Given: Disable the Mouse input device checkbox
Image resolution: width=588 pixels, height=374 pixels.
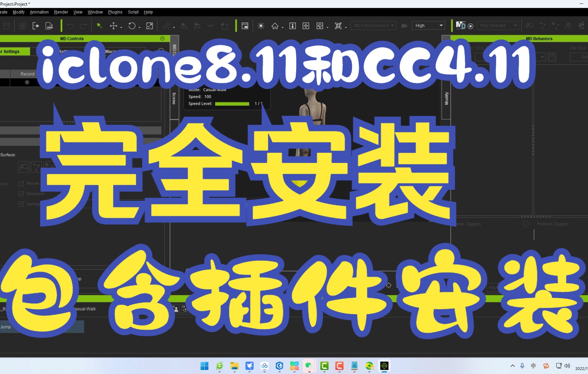Looking at the screenshot, I should click(21, 183).
